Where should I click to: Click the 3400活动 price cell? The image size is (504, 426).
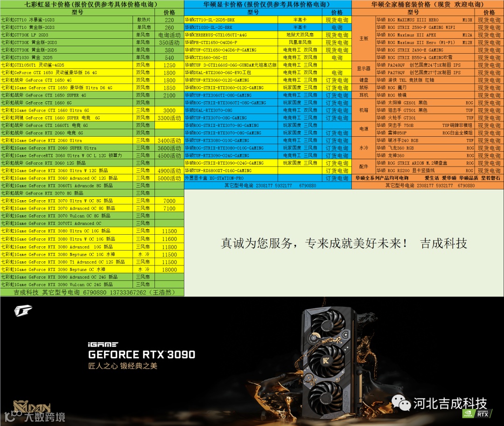click(x=169, y=141)
